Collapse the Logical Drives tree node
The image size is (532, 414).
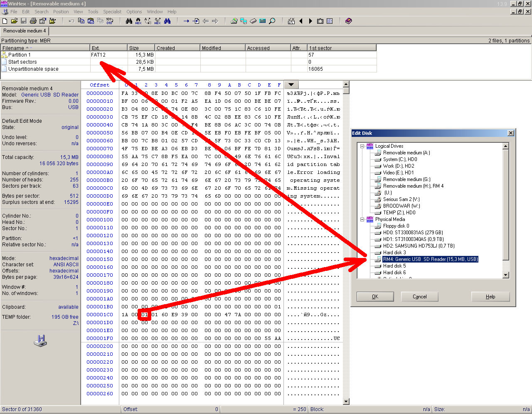(x=362, y=146)
